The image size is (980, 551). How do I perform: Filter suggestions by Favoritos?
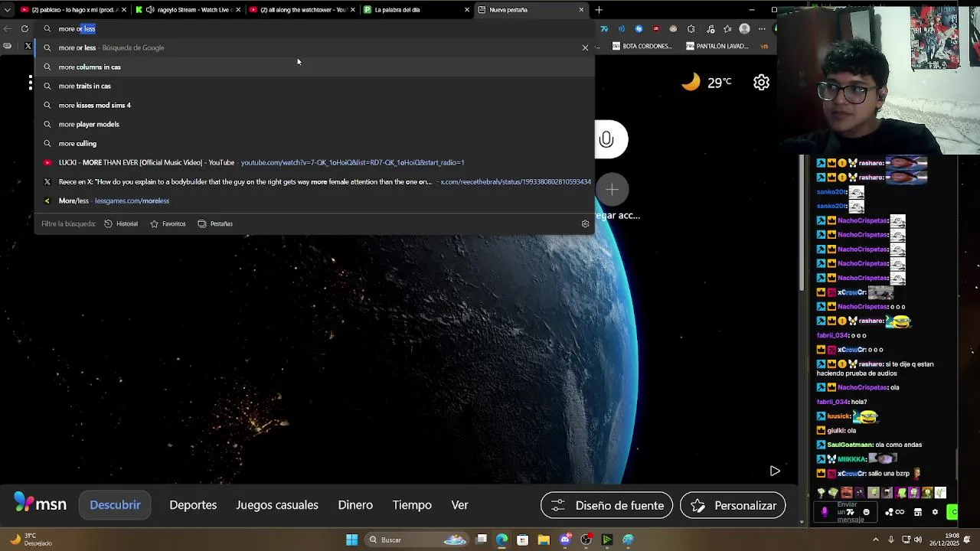(x=168, y=223)
